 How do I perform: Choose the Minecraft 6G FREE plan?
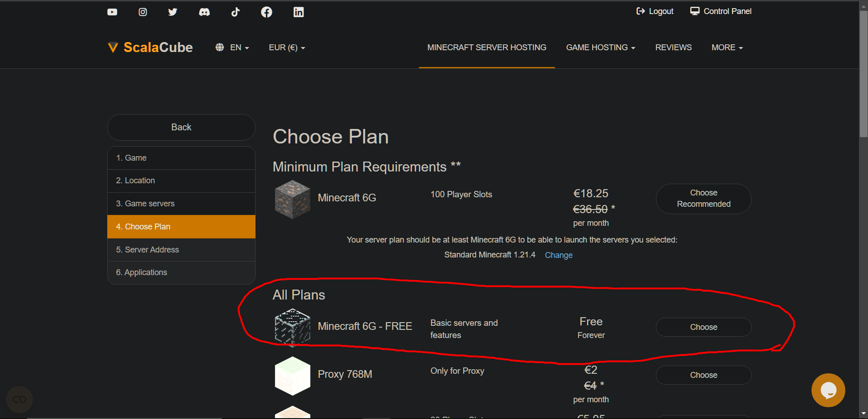pos(703,327)
